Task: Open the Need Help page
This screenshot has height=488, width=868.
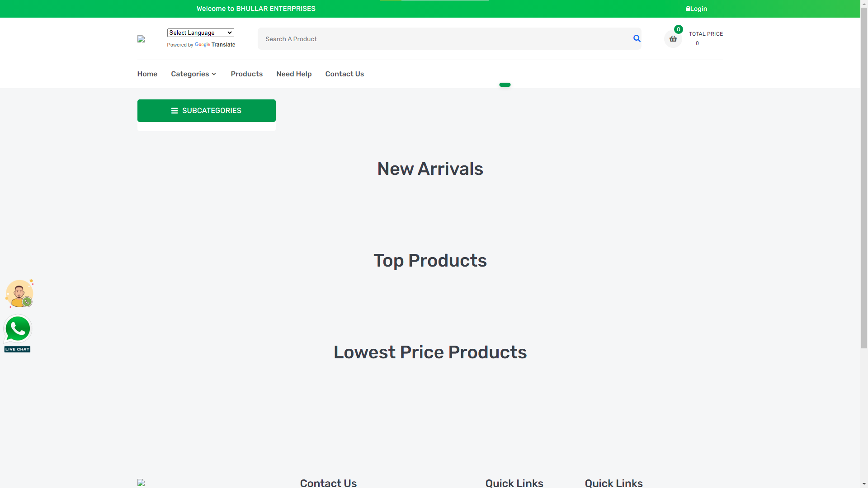Action: pos(294,74)
